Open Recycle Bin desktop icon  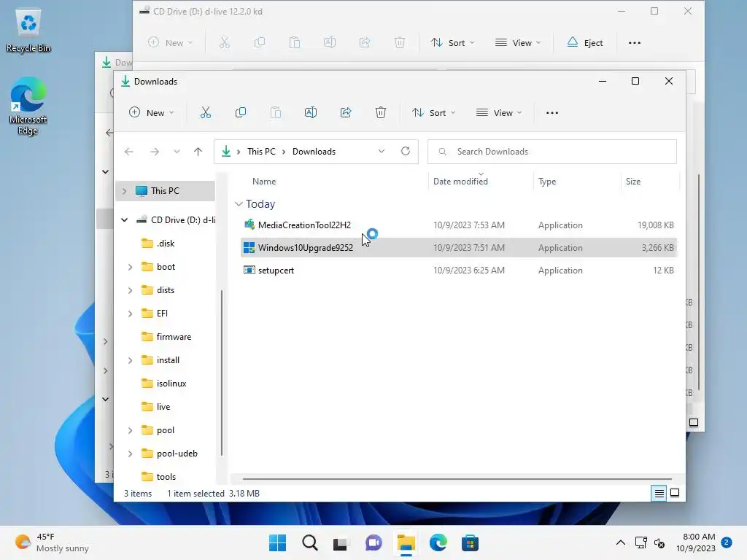tap(28, 31)
